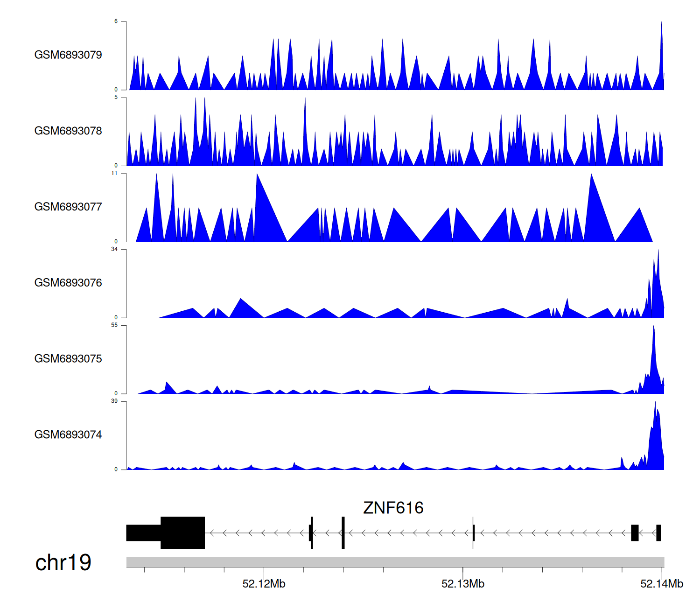Screen dimensions: 700x616
Task: Select the 52.14Mb axis label
Action: (x=661, y=584)
